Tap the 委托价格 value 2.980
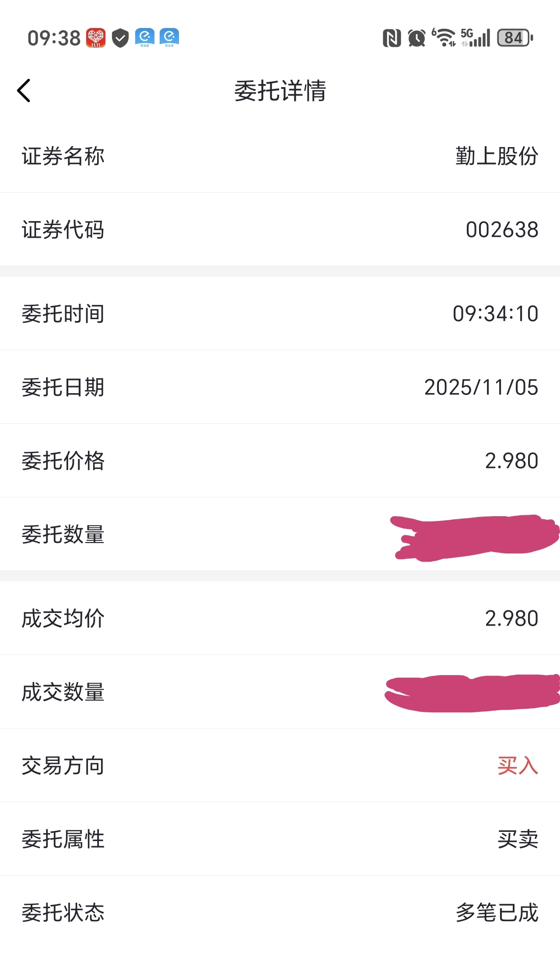 (511, 461)
